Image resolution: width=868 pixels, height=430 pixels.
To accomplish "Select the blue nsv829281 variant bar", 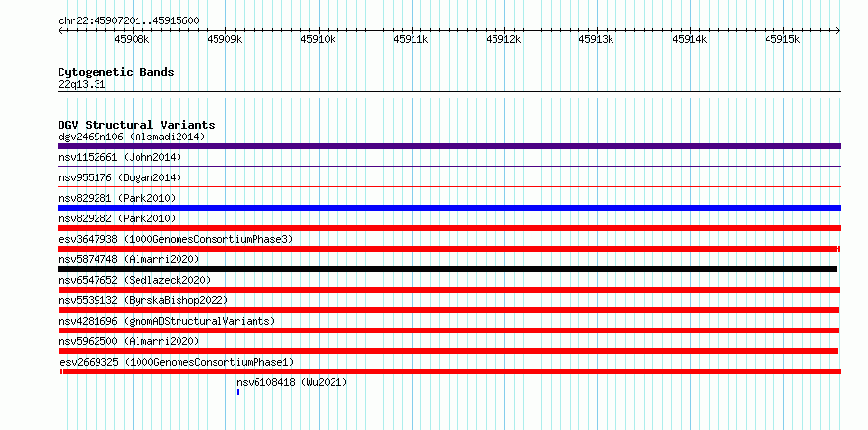I will coord(449,208).
